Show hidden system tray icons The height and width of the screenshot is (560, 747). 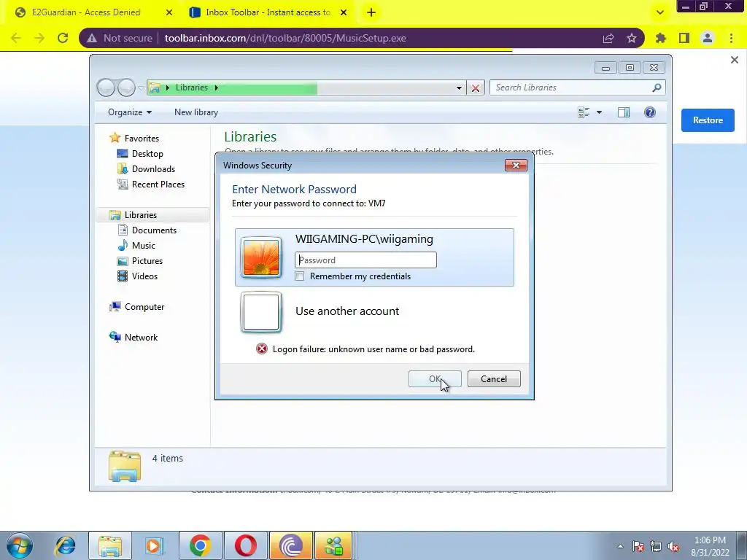[620, 546]
